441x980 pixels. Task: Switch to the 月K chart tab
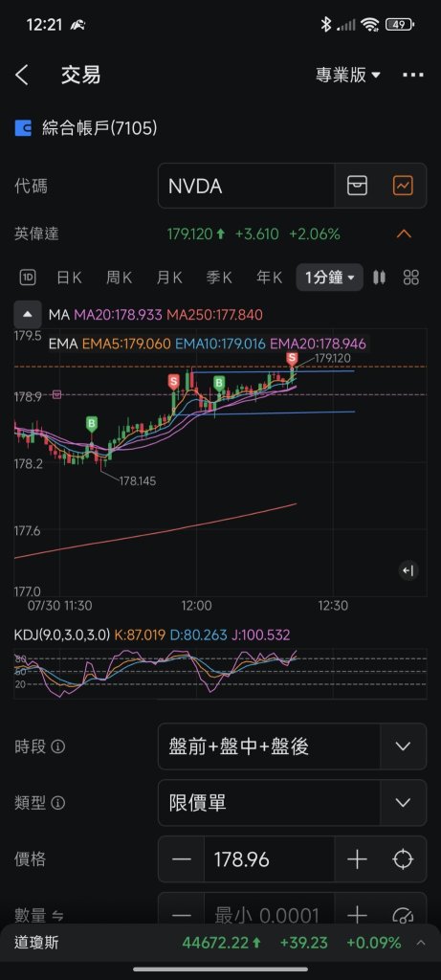click(x=168, y=278)
